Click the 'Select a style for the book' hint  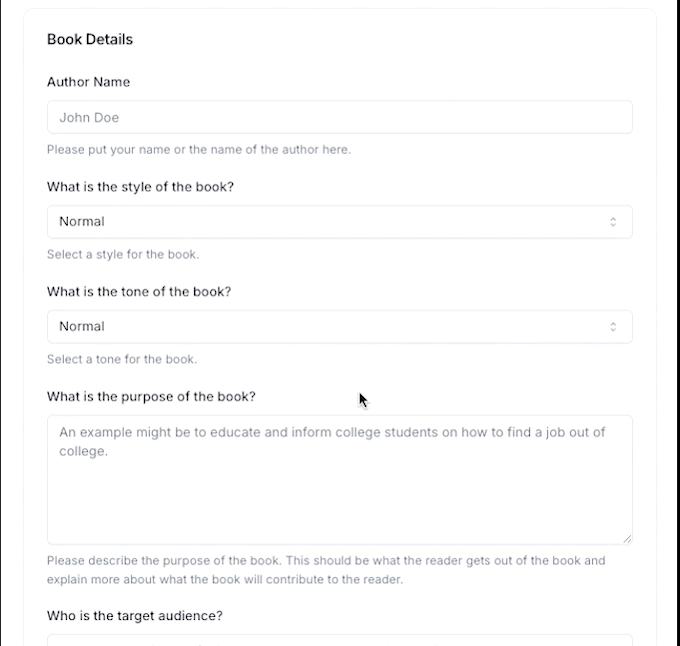tap(123, 254)
